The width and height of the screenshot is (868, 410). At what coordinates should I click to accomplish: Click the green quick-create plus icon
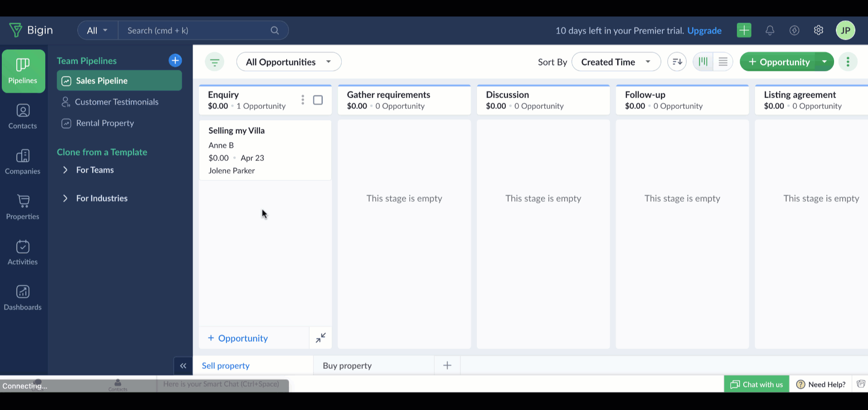tap(744, 30)
